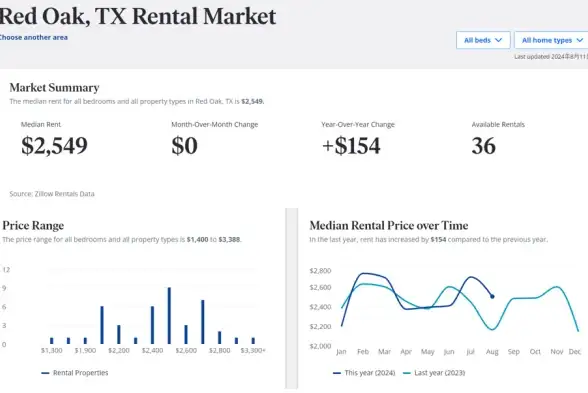
Task: Click the +$154 Year-Over-Year Change value
Action: 351,146
